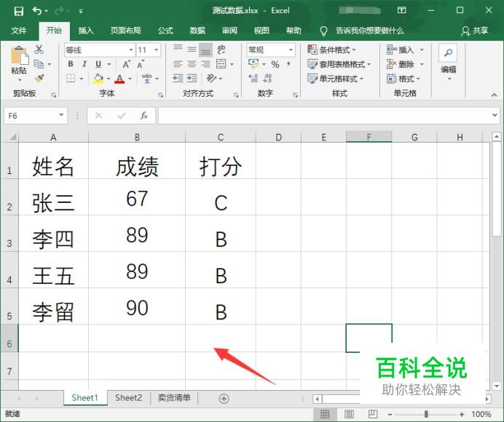
Task: Increase decimal places
Action: click(x=253, y=78)
